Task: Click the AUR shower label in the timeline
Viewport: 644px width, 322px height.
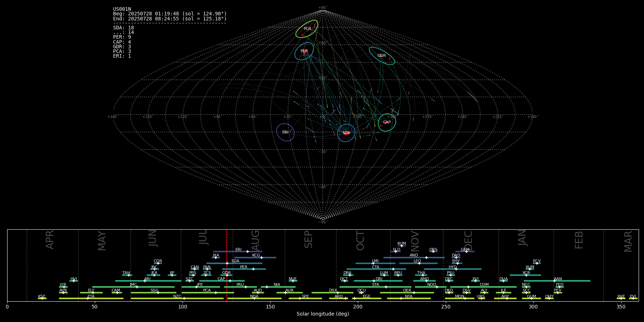Action: 289,290
